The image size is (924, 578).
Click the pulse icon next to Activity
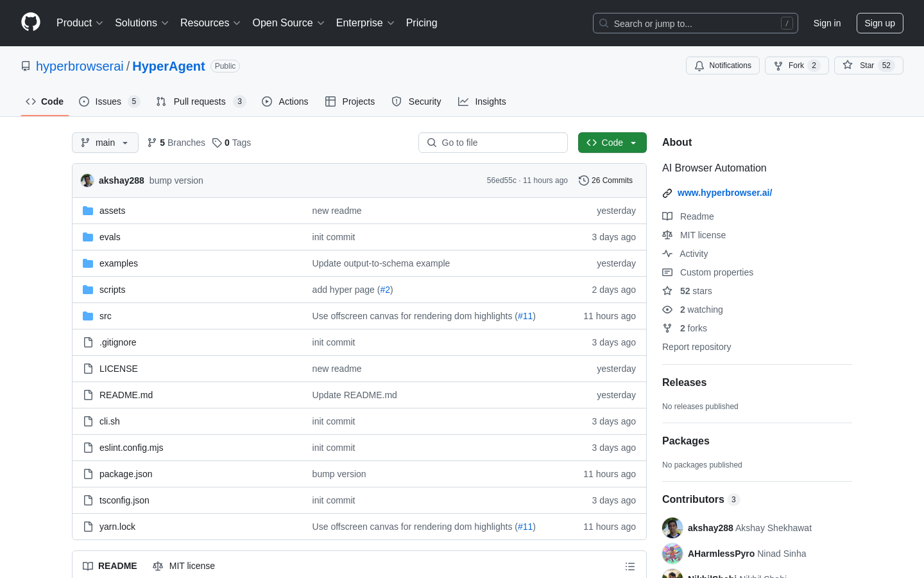[667, 254]
